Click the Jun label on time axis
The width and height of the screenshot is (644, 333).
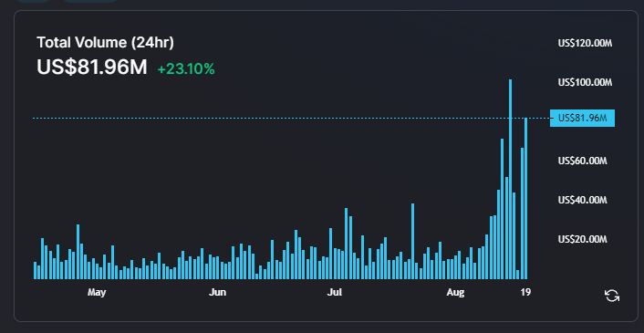(x=217, y=292)
